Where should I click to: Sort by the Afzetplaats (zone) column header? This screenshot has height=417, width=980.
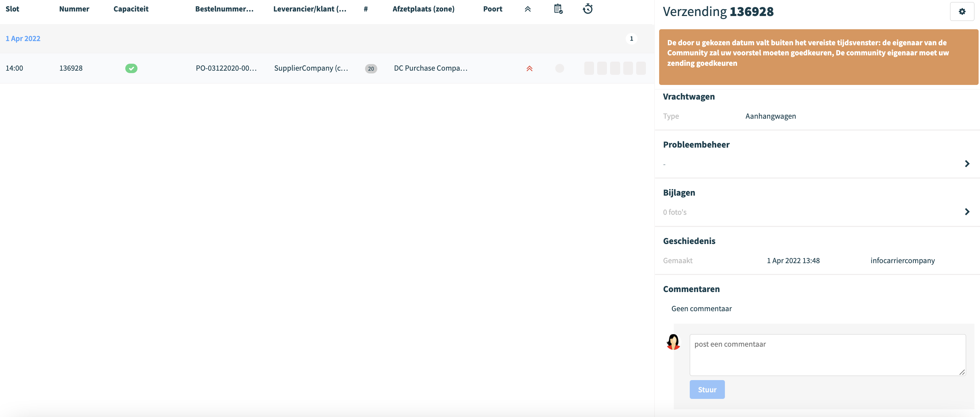pos(424,9)
